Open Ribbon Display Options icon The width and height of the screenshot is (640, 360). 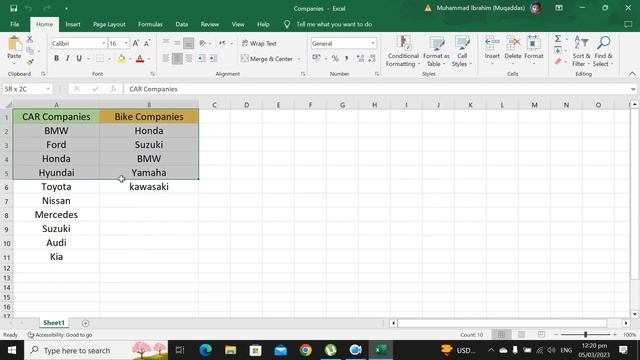click(x=559, y=8)
